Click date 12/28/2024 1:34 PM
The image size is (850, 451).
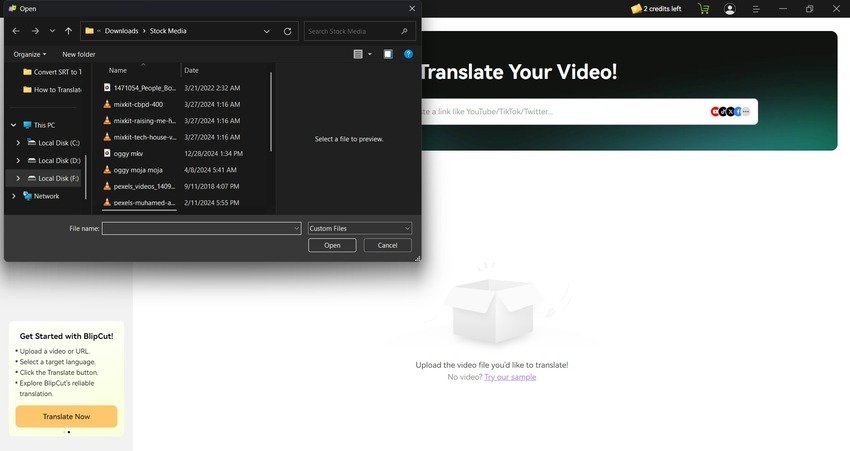[214, 153]
